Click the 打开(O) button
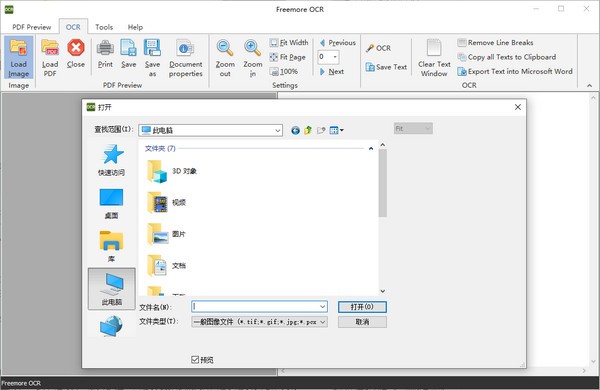Image resolution: width=600 pixels, height=390 pixels. (x=362, y=307)
